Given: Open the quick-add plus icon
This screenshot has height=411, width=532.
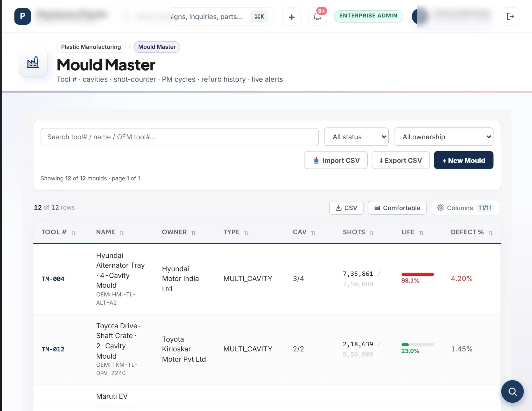Looking at the screenshot, I should [291, 17].
